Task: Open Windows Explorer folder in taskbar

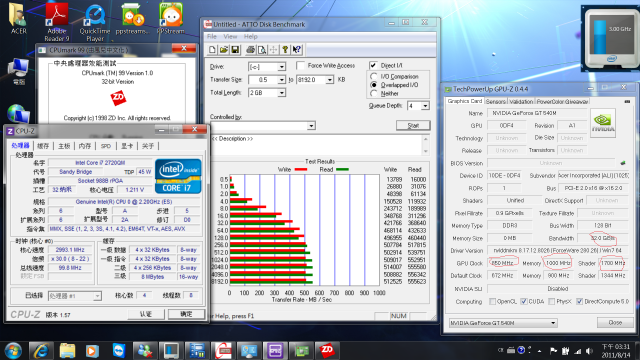Action: [67, 351]
